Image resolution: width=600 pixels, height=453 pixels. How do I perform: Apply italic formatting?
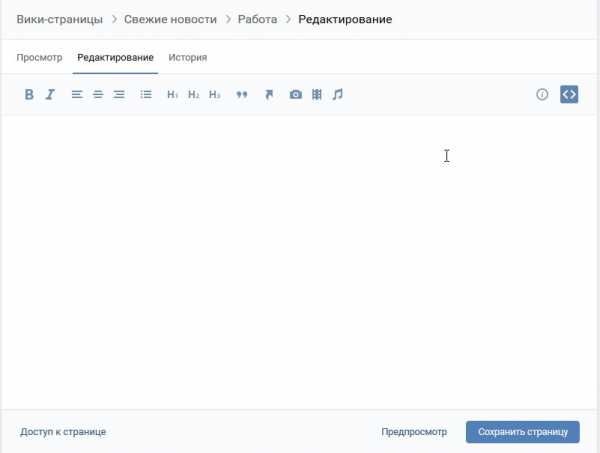(x=50, y=95)
